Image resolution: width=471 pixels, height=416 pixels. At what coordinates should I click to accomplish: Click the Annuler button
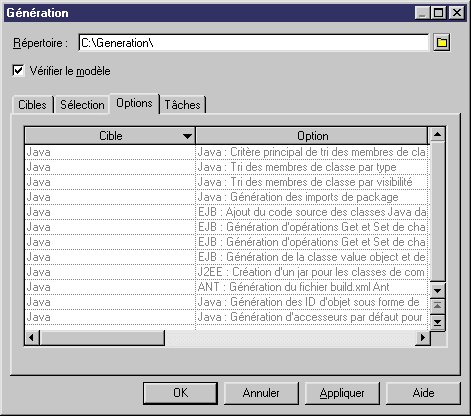click(x=261, y=393)
